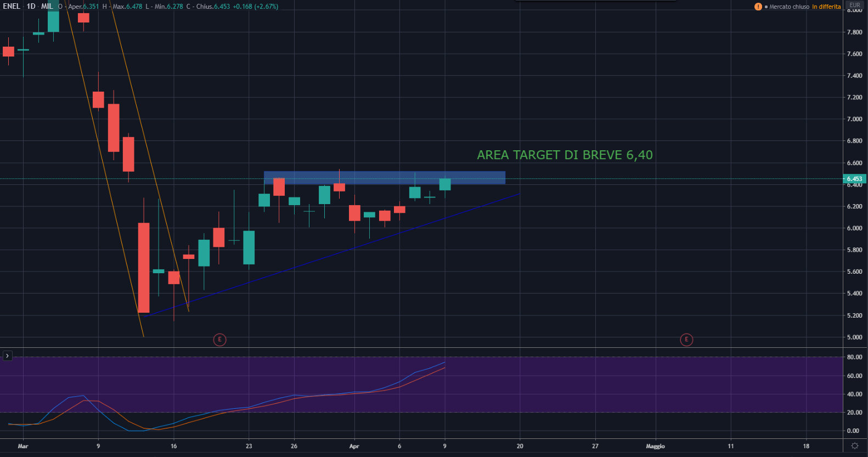The image size is (868, 457).
Task: Click the 5.000 price axis label
Action: [x=854, y=337]
